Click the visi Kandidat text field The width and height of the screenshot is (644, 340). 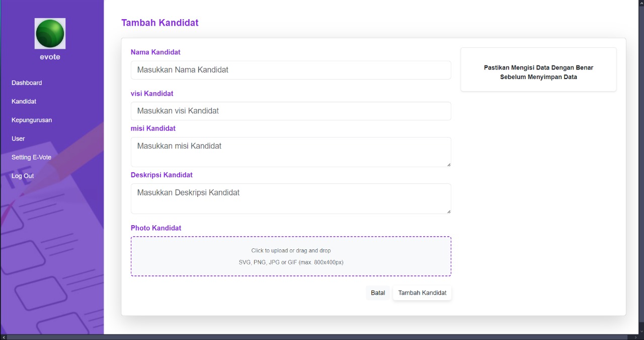[291, 111]
